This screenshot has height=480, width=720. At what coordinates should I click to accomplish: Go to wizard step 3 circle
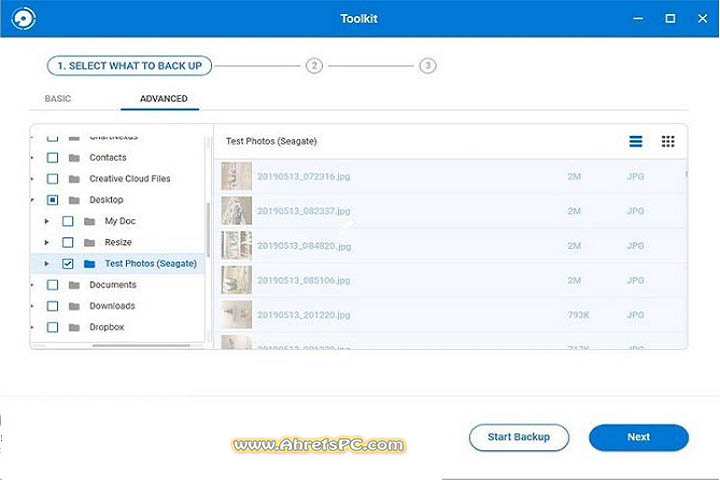pos(428,66)
